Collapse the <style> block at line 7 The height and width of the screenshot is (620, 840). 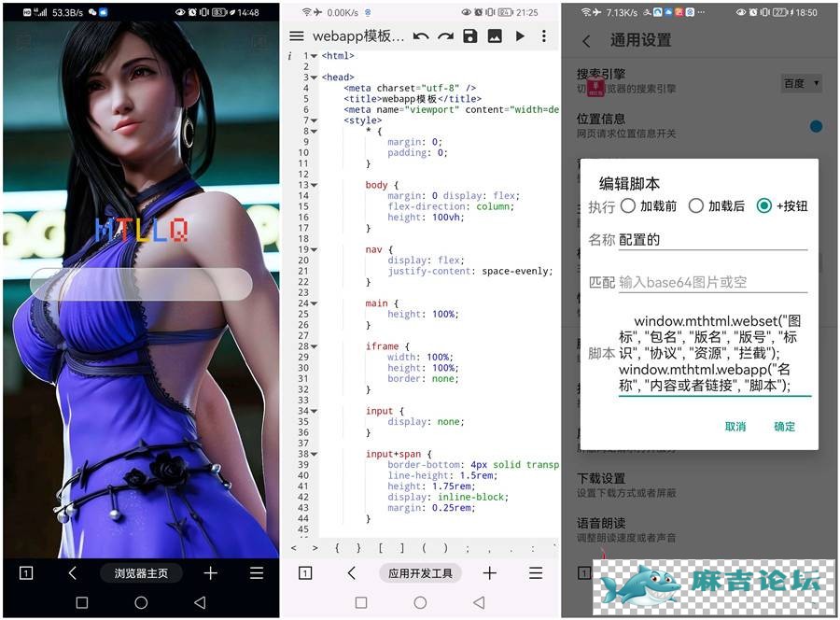314,120
